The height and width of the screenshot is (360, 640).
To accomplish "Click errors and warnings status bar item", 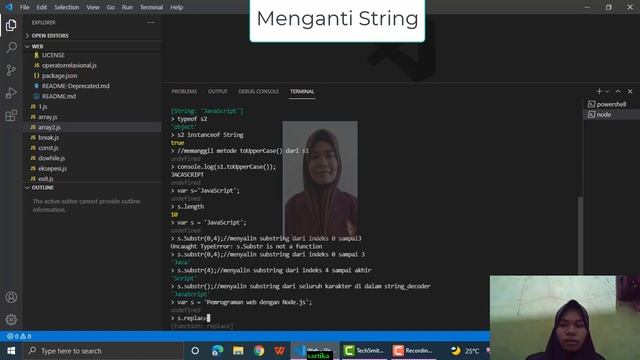I will [19, 336].
